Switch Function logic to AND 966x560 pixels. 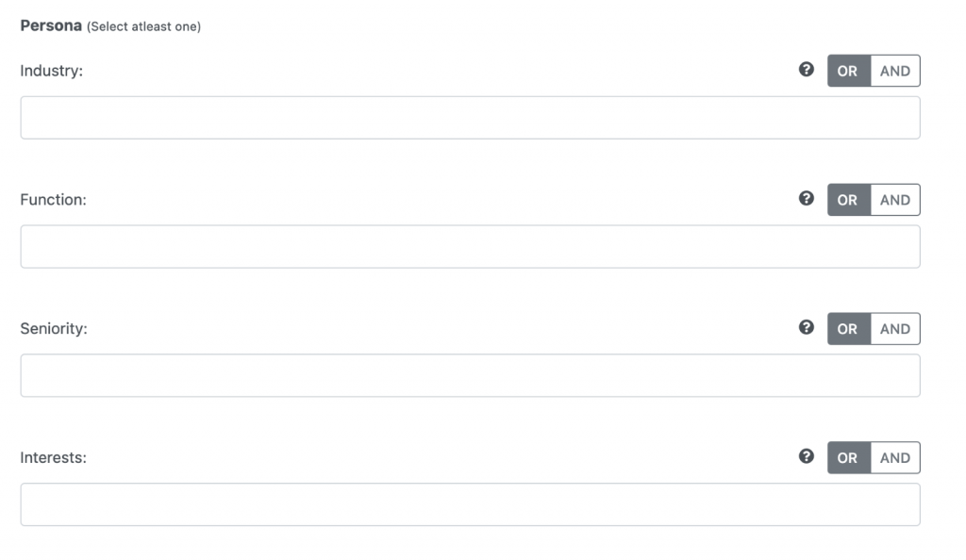[895, 200]
